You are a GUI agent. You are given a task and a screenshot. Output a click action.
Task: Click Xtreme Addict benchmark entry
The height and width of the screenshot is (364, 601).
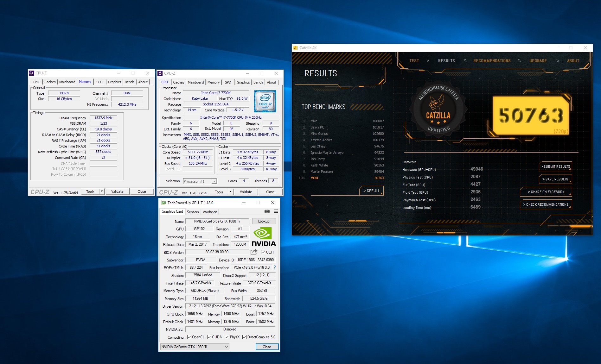(343, 140)
